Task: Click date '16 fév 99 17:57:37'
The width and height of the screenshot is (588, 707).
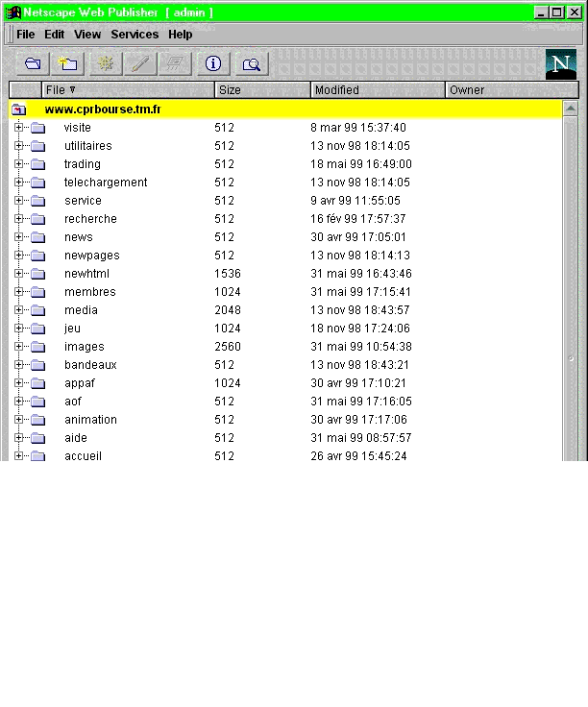Action: 358,219
